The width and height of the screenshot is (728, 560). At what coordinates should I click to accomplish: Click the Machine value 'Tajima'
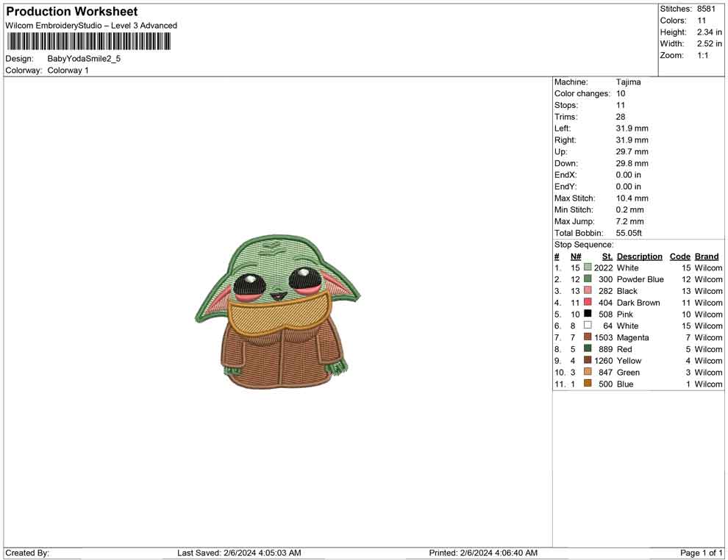pyautogui.click(x=628, y=82)
